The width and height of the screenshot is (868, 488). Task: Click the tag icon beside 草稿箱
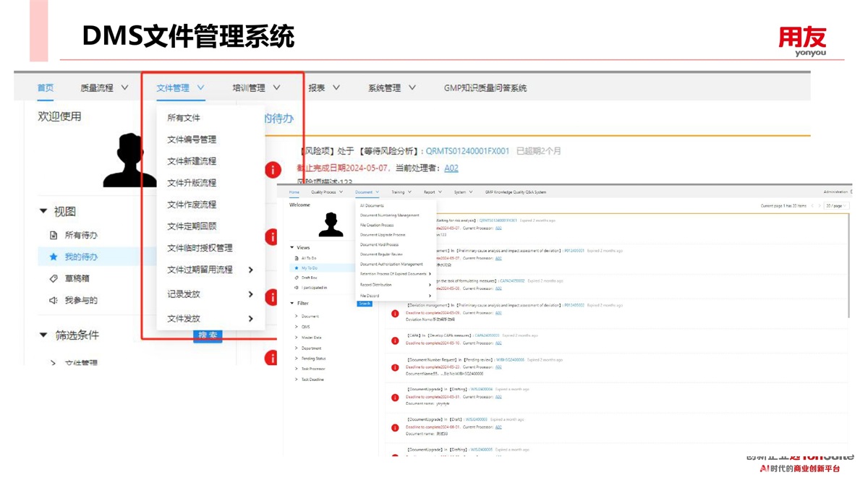click(x=54, y=278)
